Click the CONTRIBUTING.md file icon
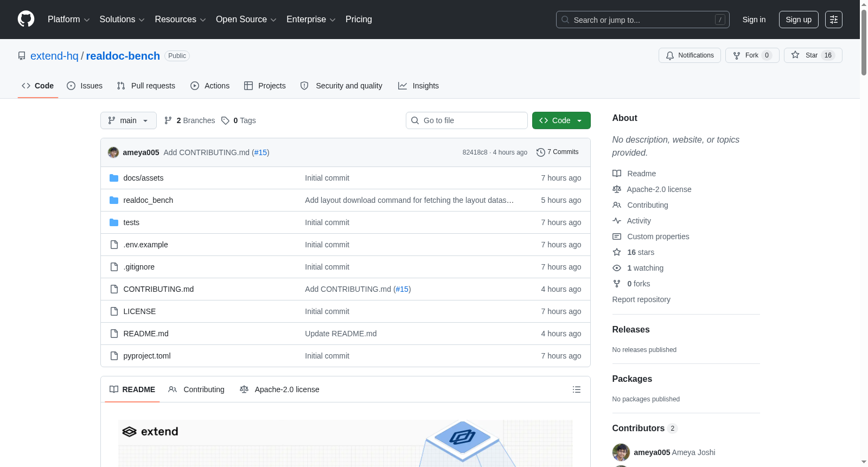 coord(114,289)
